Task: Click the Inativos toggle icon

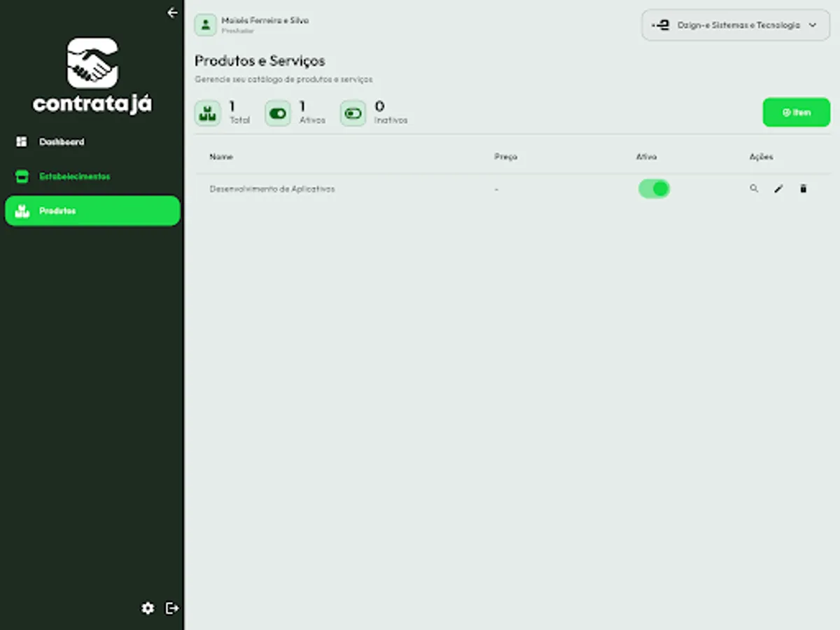Action: 353,113
